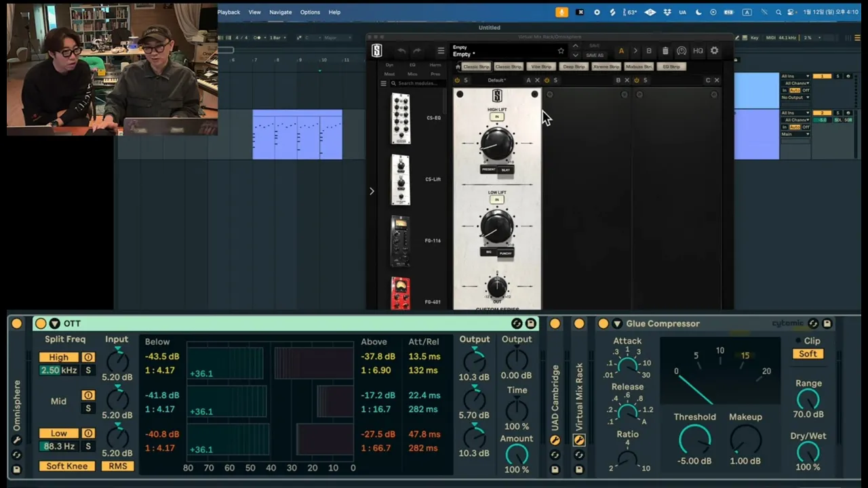Redo change in Virtual Mix Rack
Viewport: 868px width, 488px height.
pos(417,51)
